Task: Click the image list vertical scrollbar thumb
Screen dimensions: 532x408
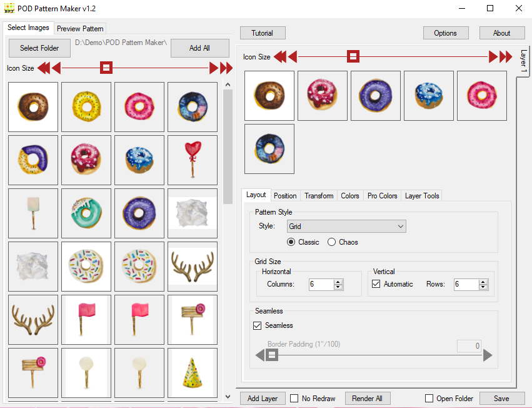Action: [228, 146]
